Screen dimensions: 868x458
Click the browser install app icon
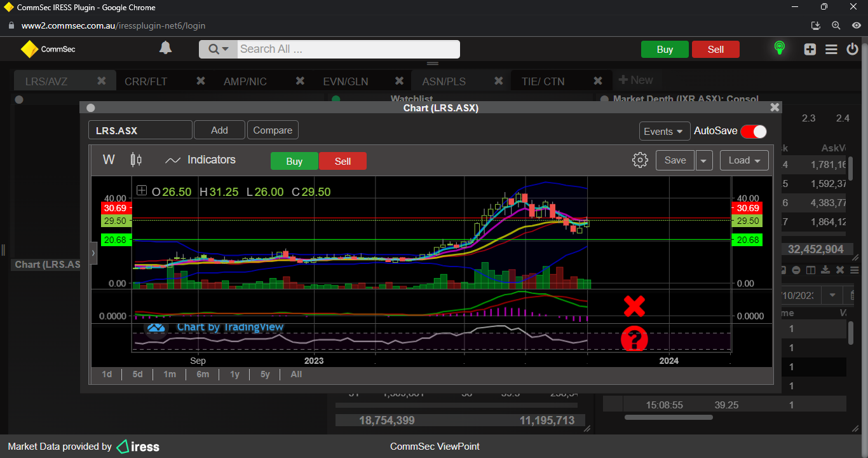(x=817, y=26)
